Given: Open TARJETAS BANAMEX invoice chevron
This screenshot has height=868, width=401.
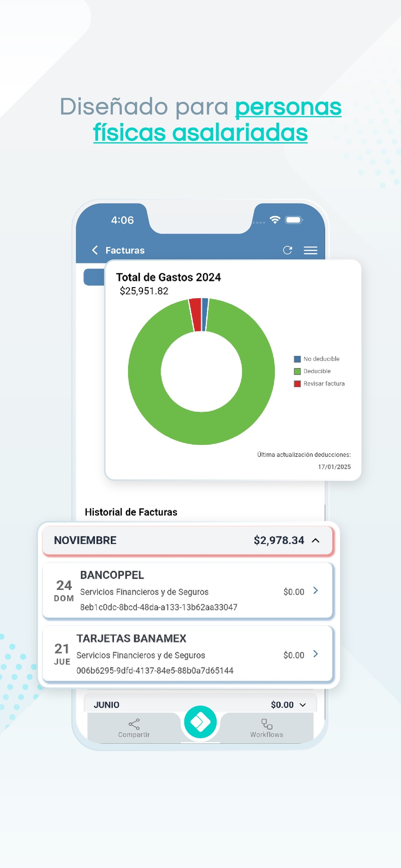Looking at the screenshot, I should [315, 654].
